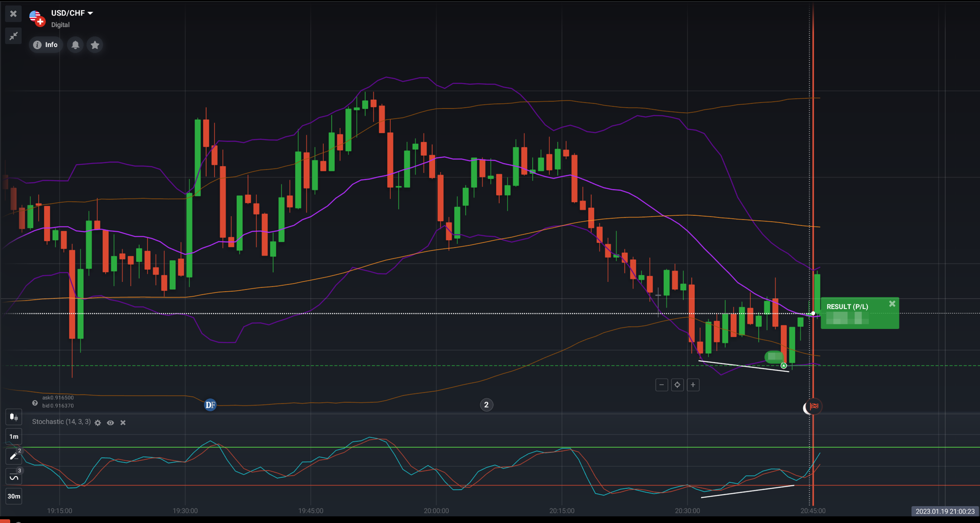Click the 19:15:00 time axis label
980x523 pixels.
[x=59, y=511]
